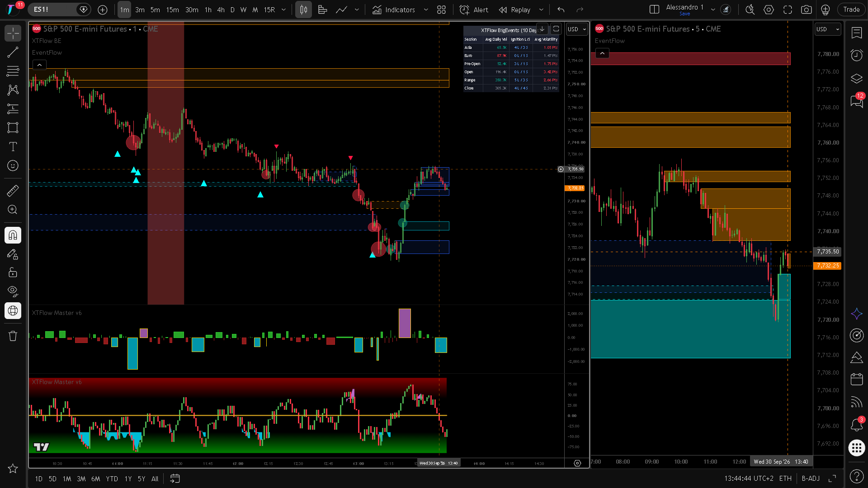This screenshot has width=868, height=488.
Task: Undo the last chart action
Action: click(561, 9)
